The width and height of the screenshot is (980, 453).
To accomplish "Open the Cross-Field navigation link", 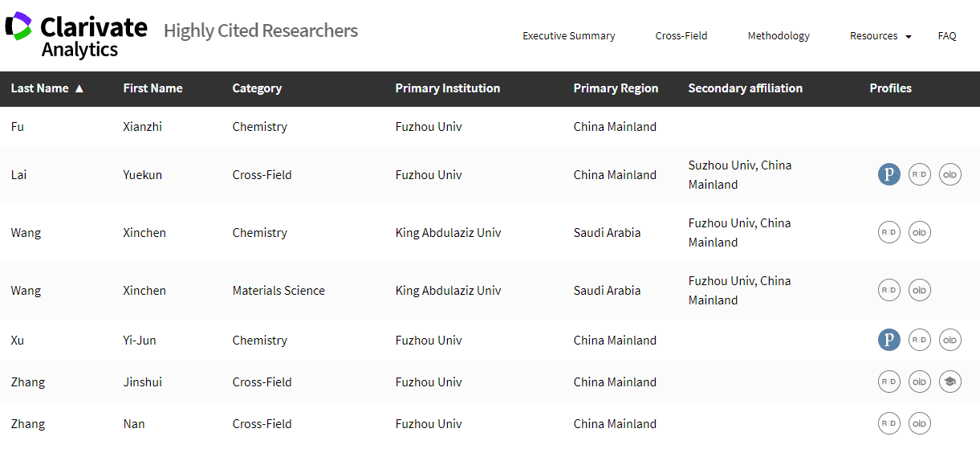I will (x=681, y=36).
